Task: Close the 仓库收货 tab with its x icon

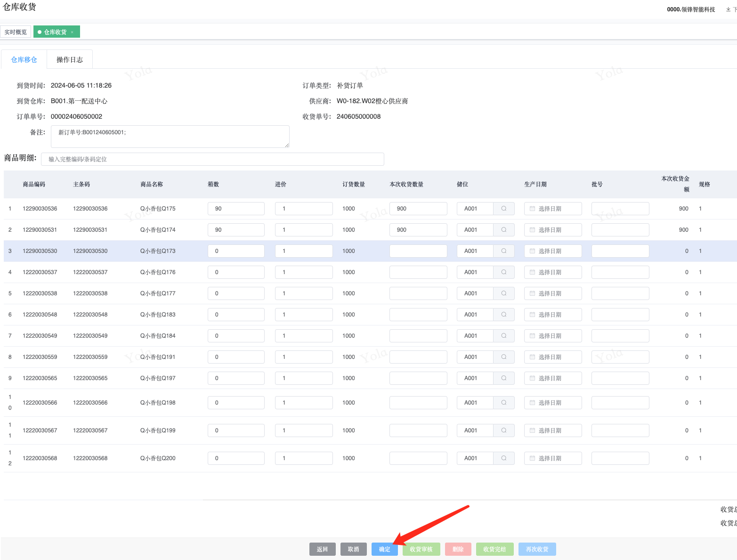Action: click(x=72, y=32)
